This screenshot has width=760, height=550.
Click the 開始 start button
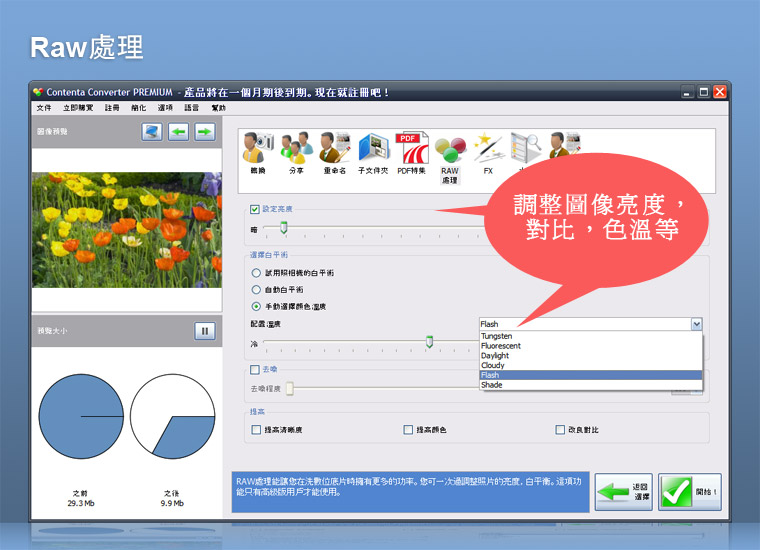click(x=690, y=491)
